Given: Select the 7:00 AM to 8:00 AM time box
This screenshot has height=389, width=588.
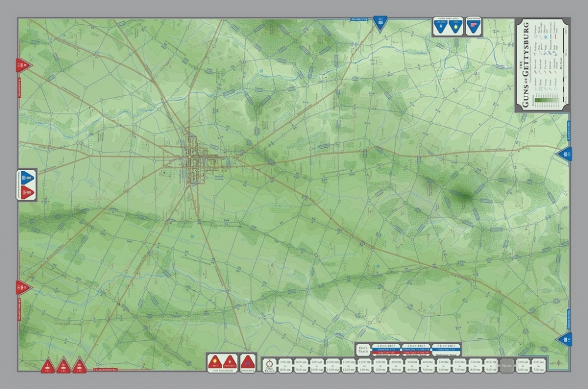Looking at the screenshot, I should coord(285,365).
